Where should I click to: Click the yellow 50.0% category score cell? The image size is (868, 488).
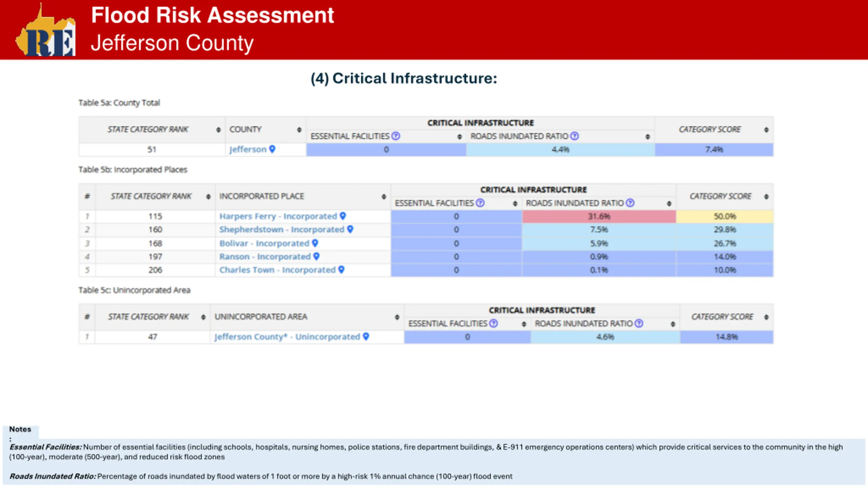pyautogui.click(x=725, y=216)
